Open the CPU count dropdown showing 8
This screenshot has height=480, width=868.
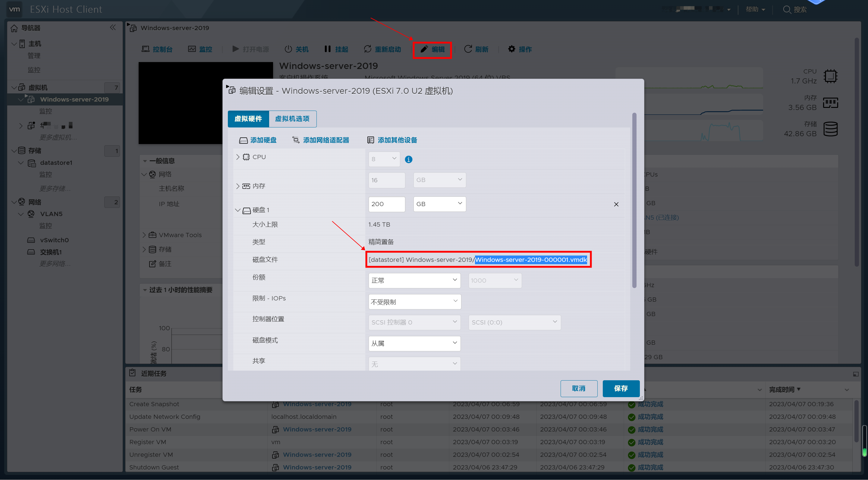[x=384, y=159]
